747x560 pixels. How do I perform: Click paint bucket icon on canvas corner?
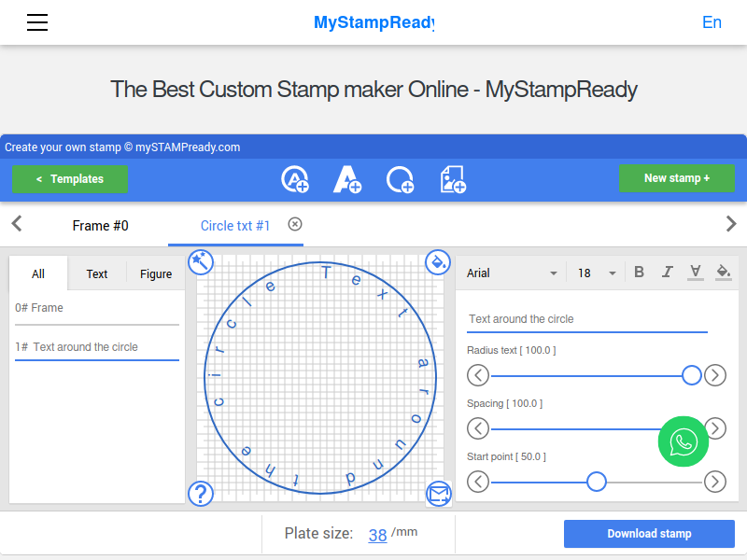[x=438, y=262]
